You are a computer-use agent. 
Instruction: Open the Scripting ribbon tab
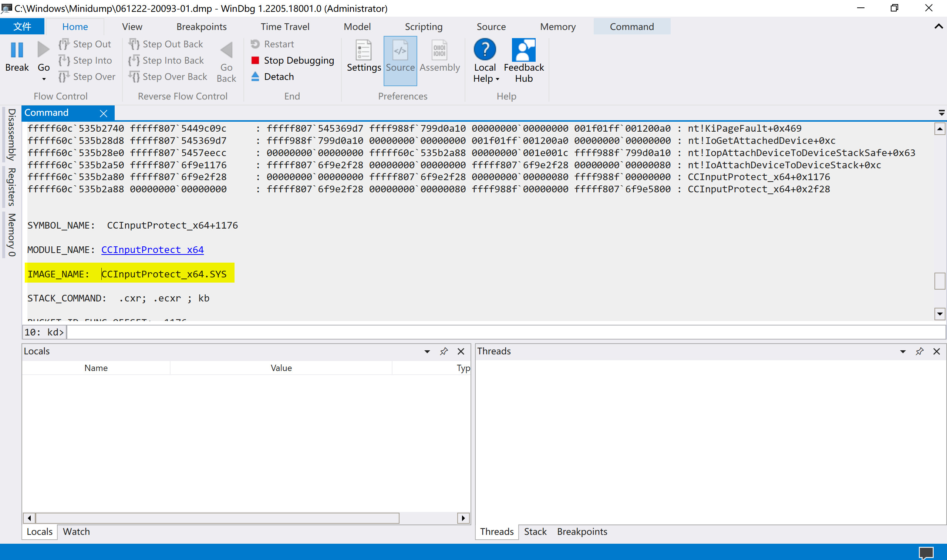click(x=424, y=26)
